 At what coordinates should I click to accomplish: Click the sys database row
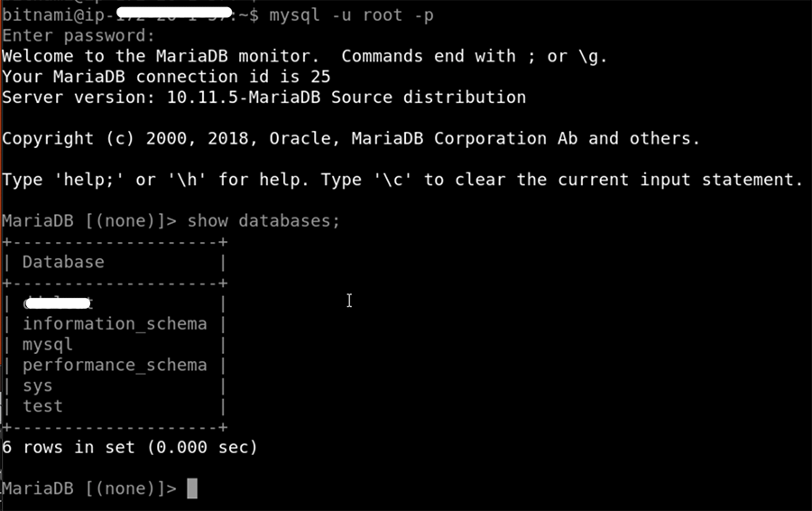(38, 386)
